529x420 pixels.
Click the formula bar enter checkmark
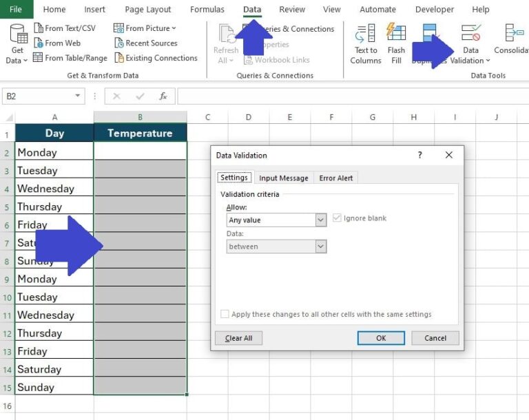[x=140, y=96]
